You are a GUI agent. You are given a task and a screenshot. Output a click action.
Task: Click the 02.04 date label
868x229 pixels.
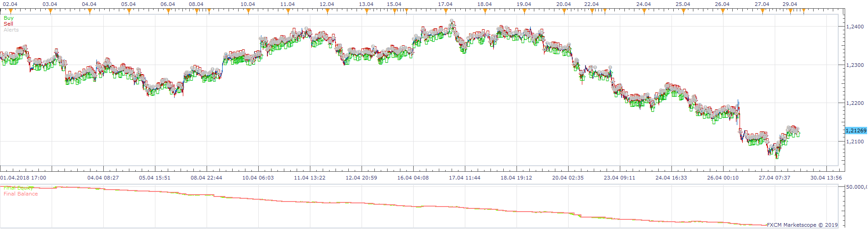click(11, 4)
